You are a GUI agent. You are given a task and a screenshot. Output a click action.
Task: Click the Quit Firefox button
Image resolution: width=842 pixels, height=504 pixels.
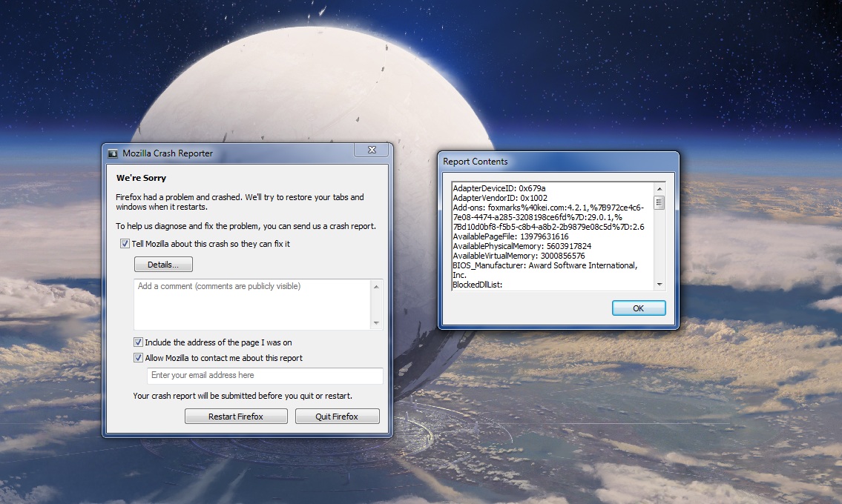[x=337, y=417]
